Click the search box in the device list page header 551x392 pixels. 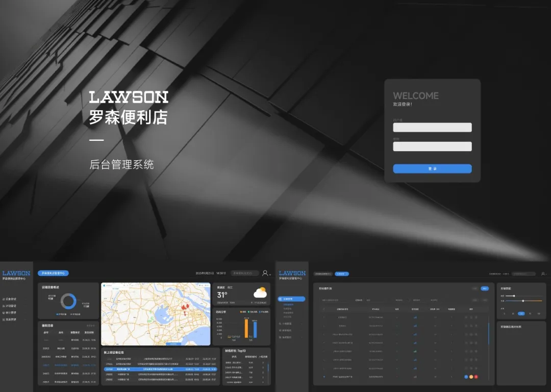tap(523, 274)
